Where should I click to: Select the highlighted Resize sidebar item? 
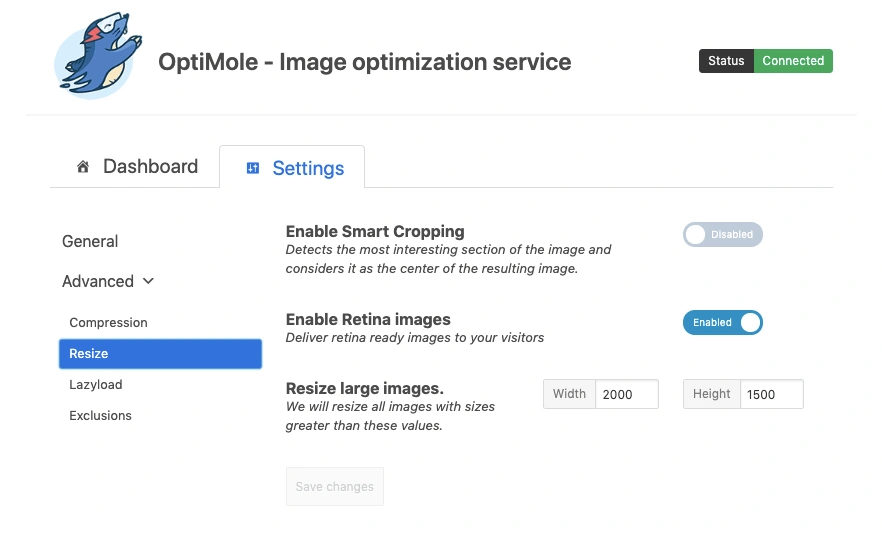tap(160, 354)
